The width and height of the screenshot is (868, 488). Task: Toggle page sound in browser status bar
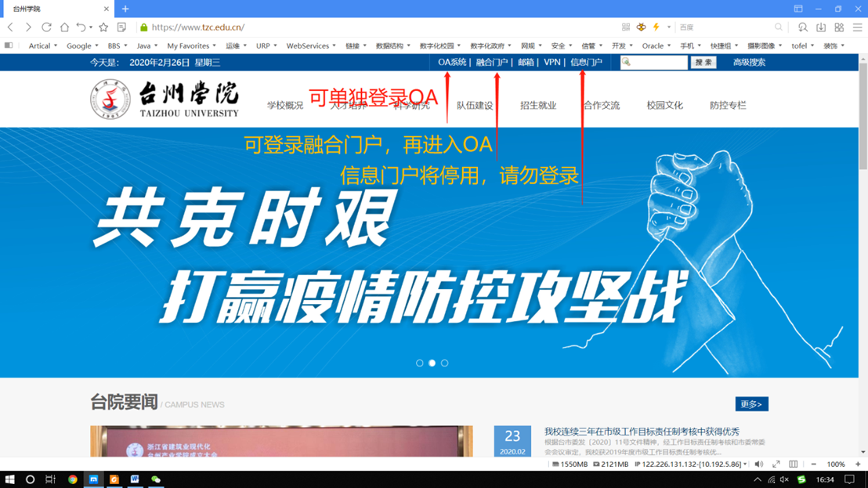pyautogui.click(x=758, y=465)
